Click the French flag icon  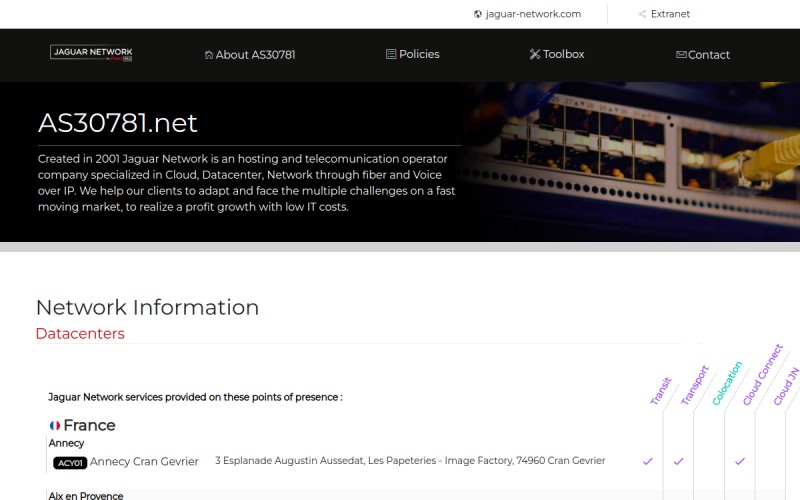(55, 425)
